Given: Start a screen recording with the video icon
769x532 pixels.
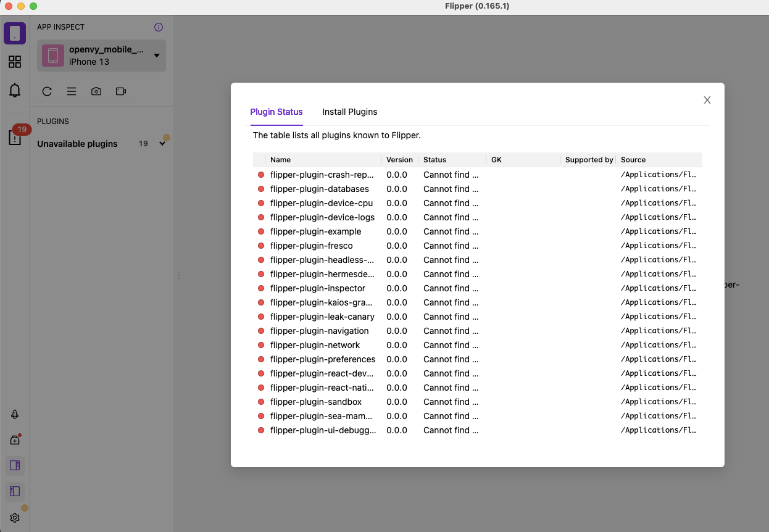Looking at the screenshot, I should (x=120, y=91).
